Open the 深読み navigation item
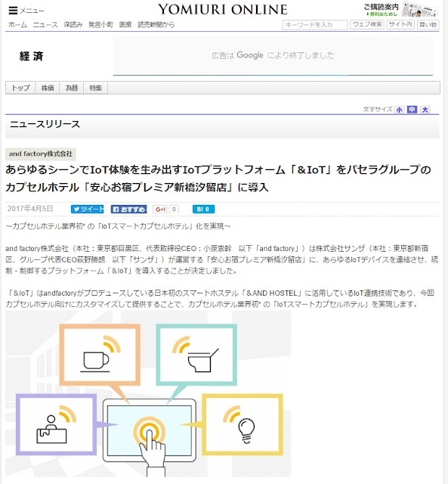 pos(73,25)
